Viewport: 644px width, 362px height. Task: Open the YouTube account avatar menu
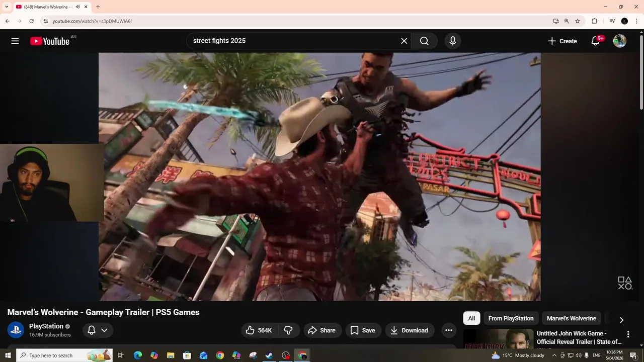[620, 41]
